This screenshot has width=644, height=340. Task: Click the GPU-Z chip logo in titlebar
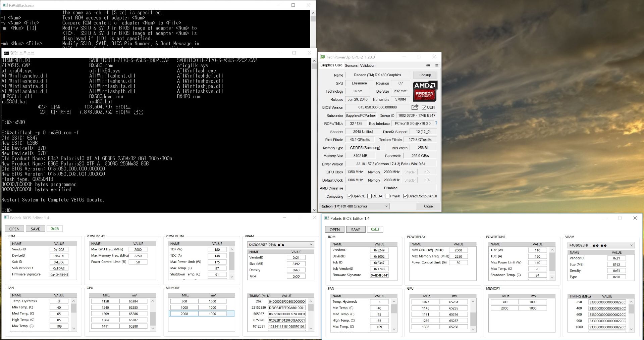[322, 57]
